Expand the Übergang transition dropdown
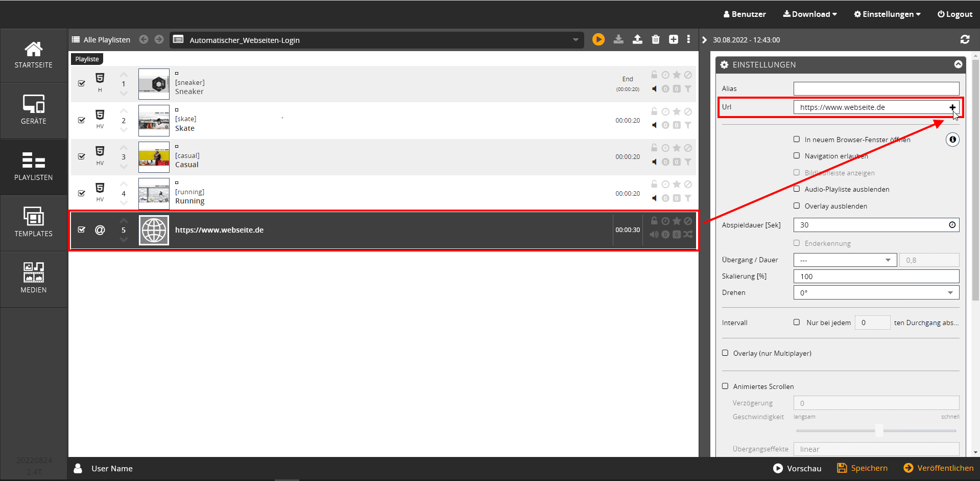The image size is (980, 481). 845,260
